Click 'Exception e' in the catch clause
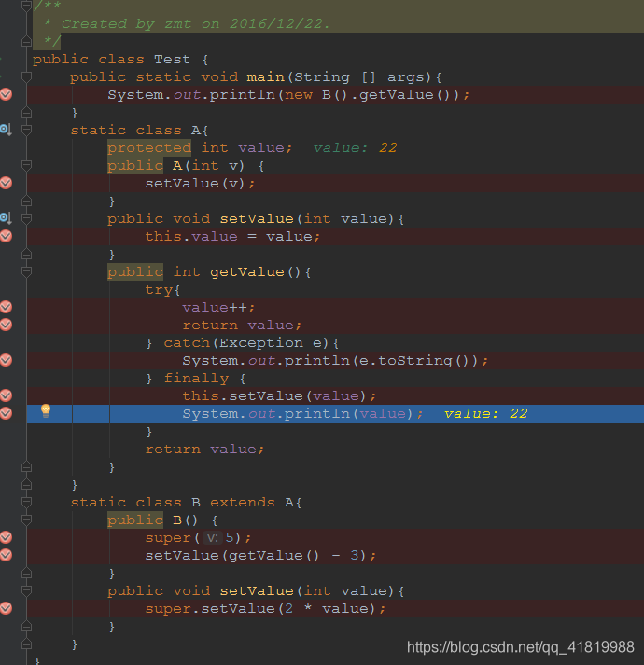The height and width of the screenshot is (665, 644). pyautogui.click(x=271, y=342)
